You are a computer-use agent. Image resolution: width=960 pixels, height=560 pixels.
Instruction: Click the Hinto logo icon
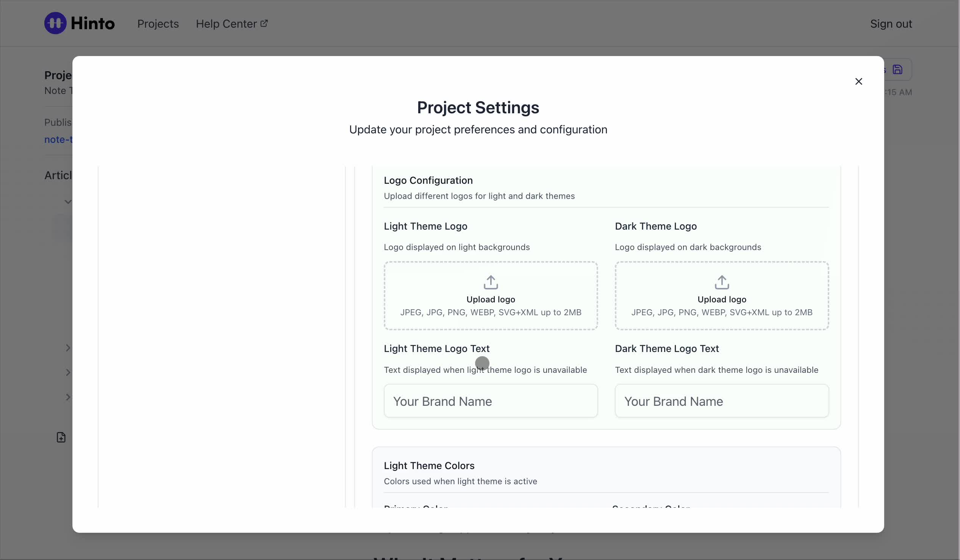pyautogui.click(x=55, y=23)
